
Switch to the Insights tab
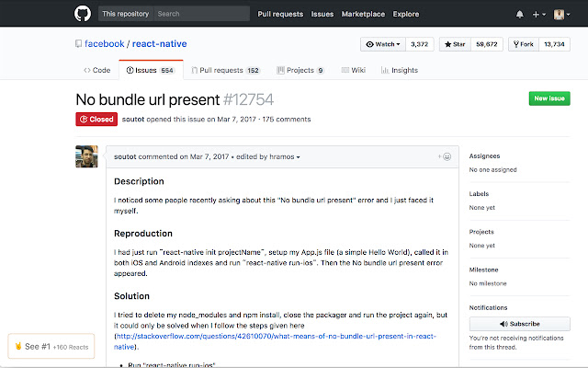(x=400, y=70)
